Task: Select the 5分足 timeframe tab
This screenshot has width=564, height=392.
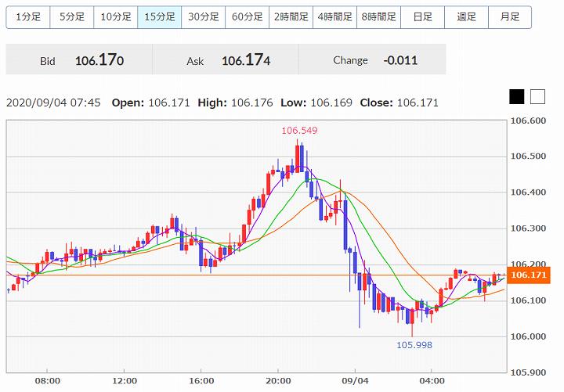Action: [71, 17]
